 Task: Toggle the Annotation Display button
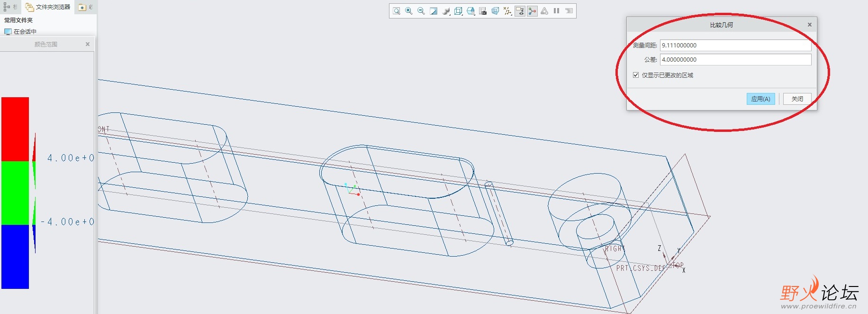pyautogui.click(x=520, y=11)
